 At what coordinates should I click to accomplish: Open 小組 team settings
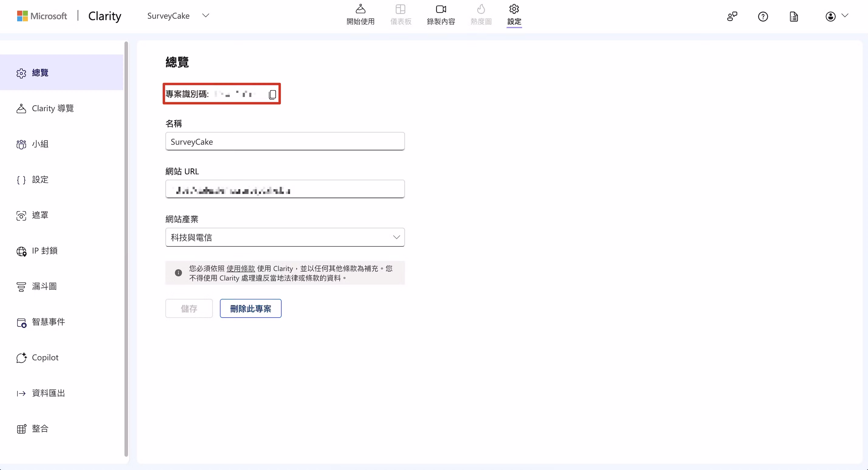(x=62, y=144)
